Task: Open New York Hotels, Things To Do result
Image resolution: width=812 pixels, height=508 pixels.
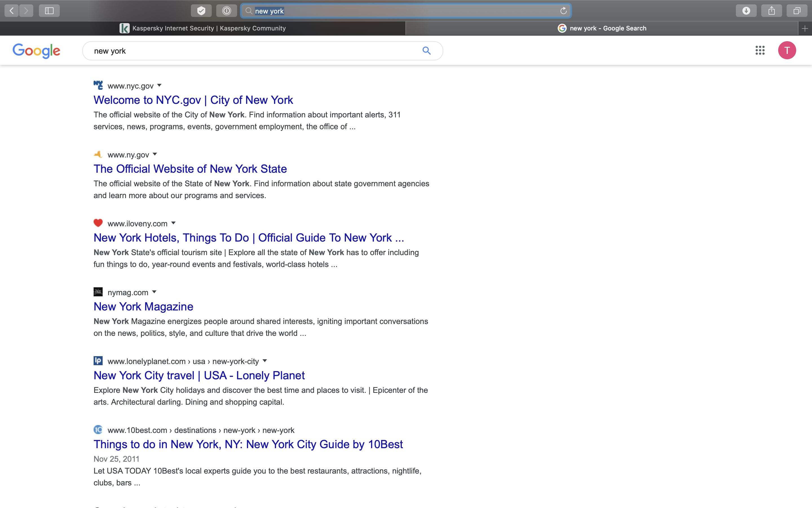Action: coord(249,238)
